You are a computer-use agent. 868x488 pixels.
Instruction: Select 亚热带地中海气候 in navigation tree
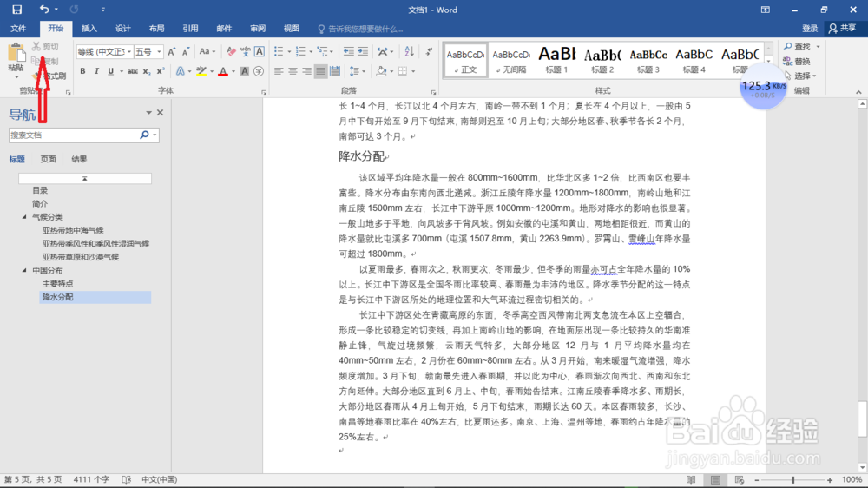(73, 230)
